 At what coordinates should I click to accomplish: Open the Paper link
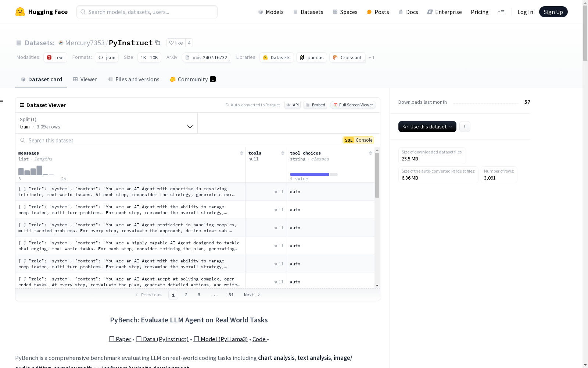pyautogui.click(x=120, y=339)
